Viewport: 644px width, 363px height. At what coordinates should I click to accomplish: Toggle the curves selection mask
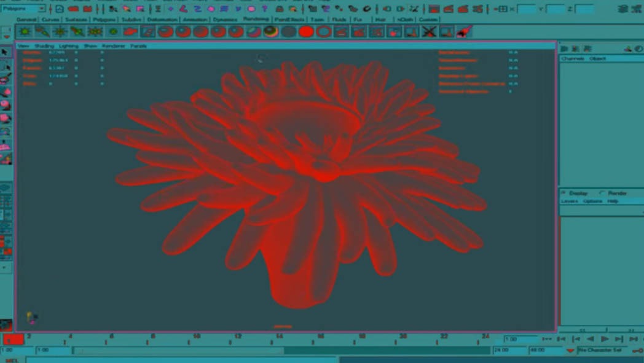click(197, 9)
